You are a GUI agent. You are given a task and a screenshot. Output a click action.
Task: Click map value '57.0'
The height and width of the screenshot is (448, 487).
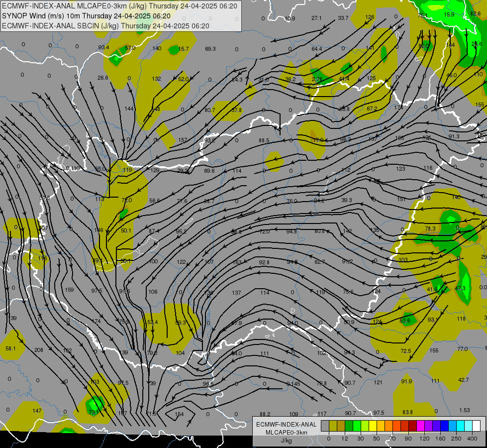click(x=130, y=48)
